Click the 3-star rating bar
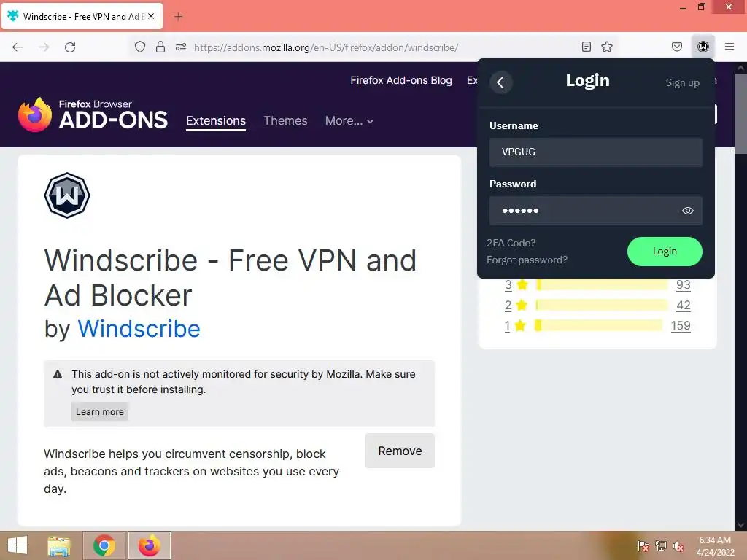 pos(601,285)
